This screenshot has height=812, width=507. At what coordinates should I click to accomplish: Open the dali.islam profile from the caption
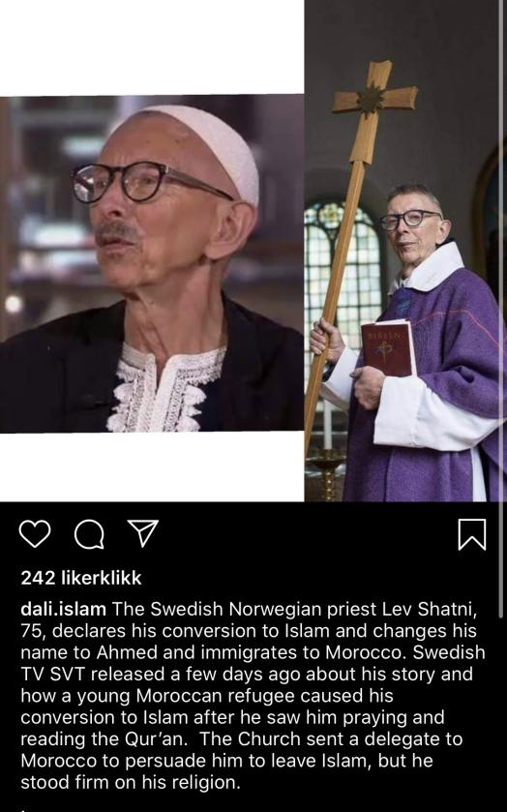pyautogui.click(x=63, y=609)
